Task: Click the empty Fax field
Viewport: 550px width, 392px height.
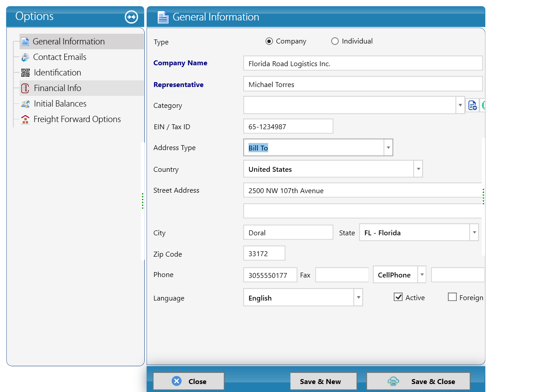Action: click(x=342, y=275)
